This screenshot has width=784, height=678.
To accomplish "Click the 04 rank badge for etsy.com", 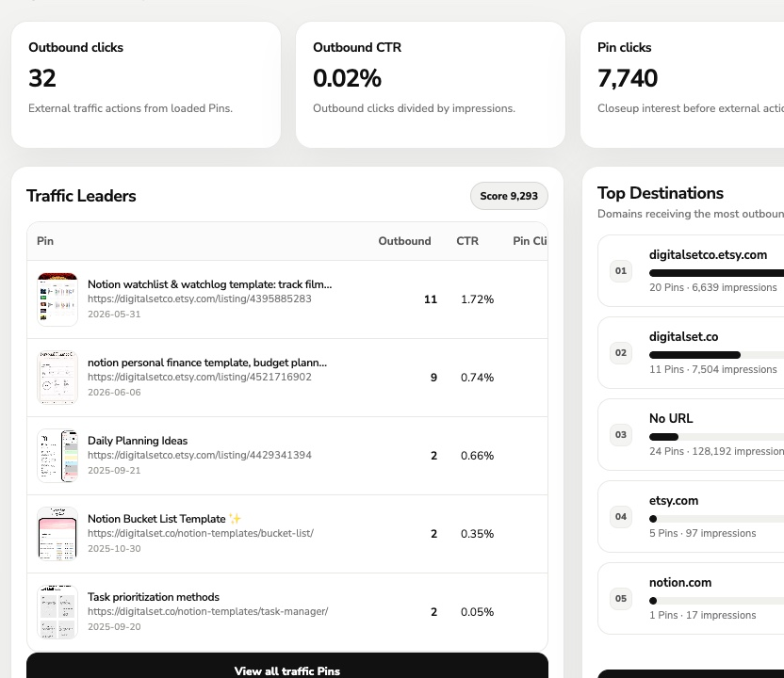I will 620,517.
